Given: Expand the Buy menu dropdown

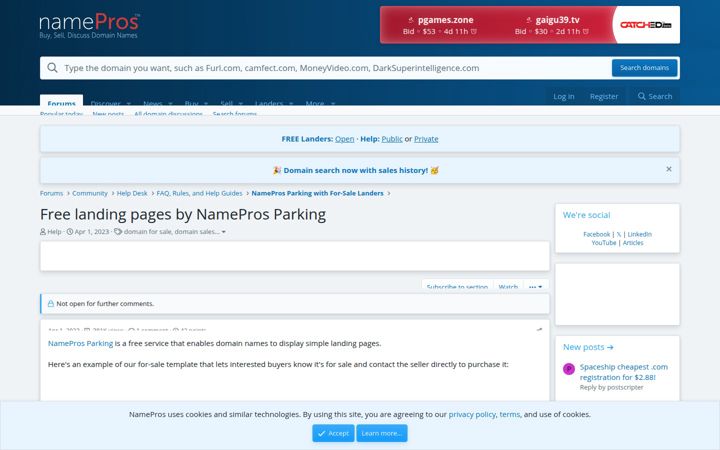Looking at the screenshot, I should [206, 103].
